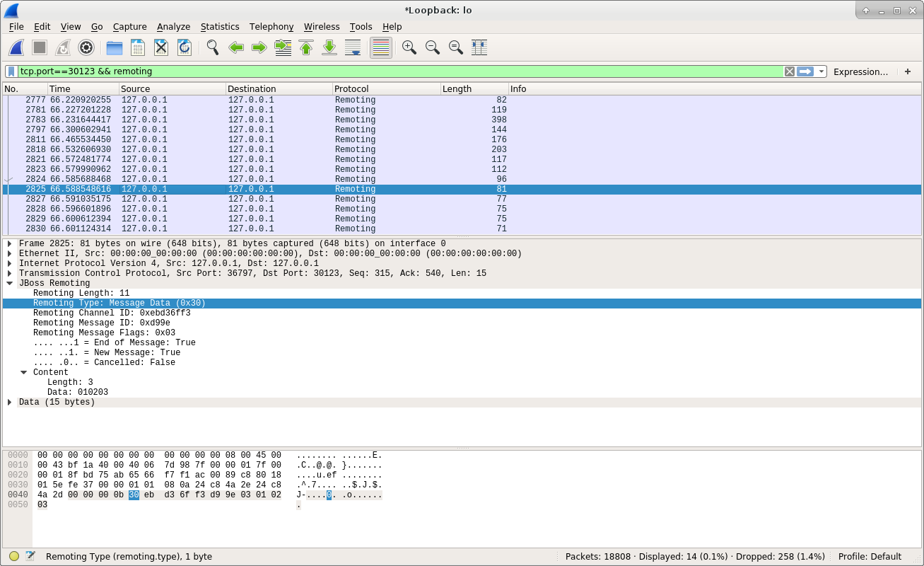Expand the Frame 2825 tree node

[10, 244]
